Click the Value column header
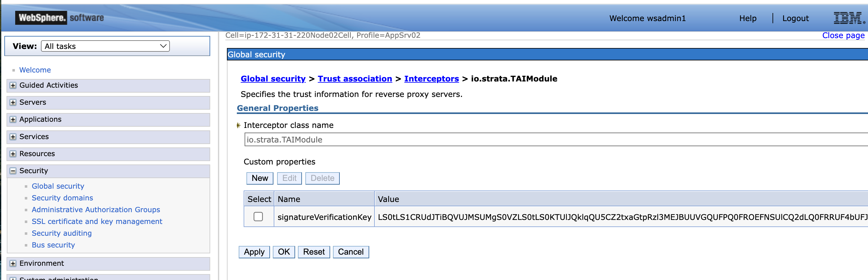868x280 pixels. (x=621, y=199)
